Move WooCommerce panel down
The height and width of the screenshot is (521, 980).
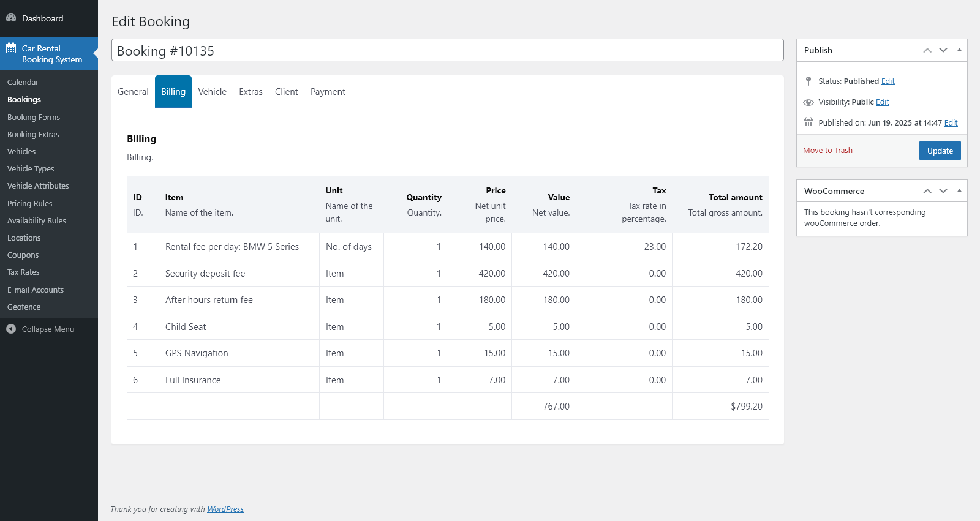[x=943, y=191]
